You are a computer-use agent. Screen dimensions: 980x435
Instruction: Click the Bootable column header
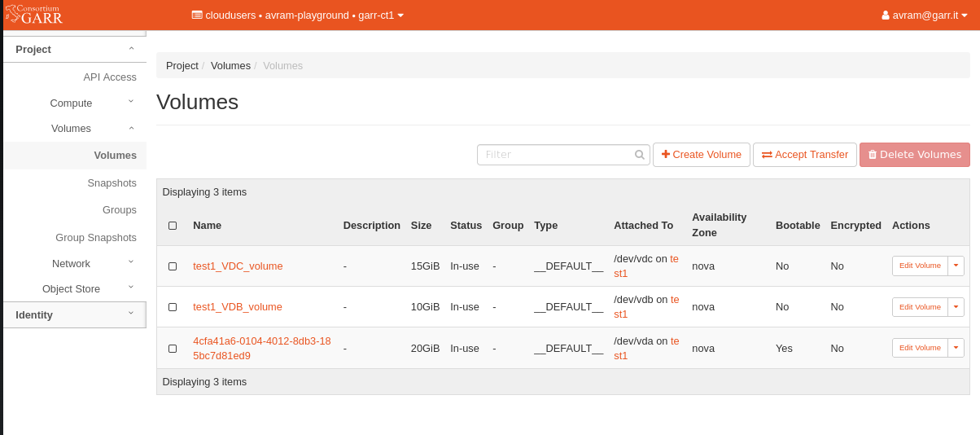coord(798,226)
